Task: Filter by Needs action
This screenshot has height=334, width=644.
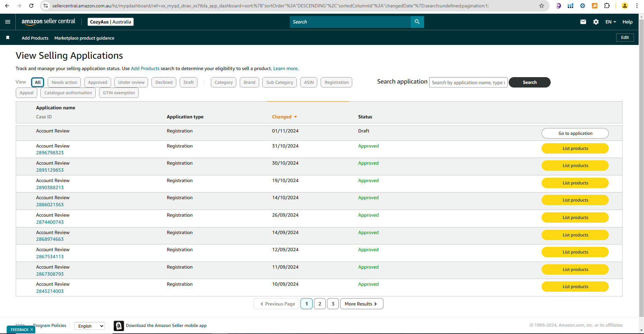Action: [x=64, y=82]
